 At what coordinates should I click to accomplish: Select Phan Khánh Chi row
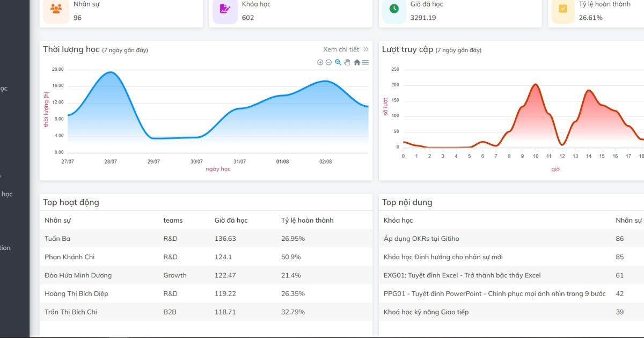click(206, 257)
